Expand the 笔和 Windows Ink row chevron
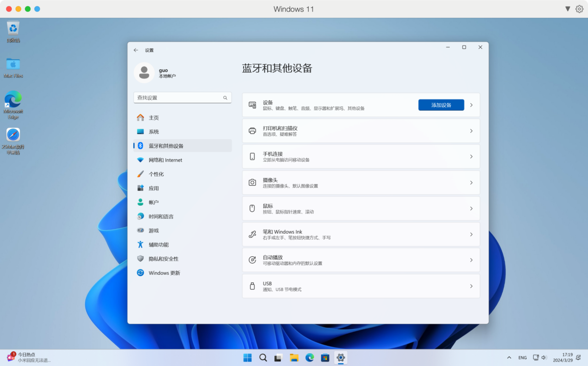Viewport: 588px width, 366px height. (471, 234)
